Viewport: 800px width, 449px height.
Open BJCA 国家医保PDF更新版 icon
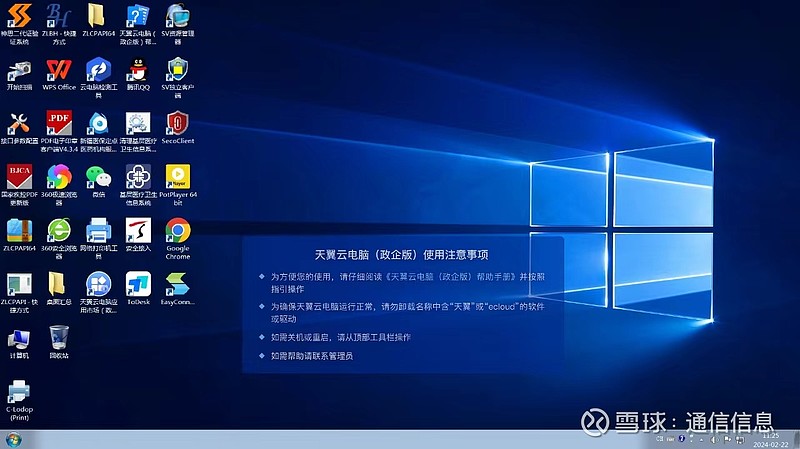pyautogui.click(x=19, y=185)
